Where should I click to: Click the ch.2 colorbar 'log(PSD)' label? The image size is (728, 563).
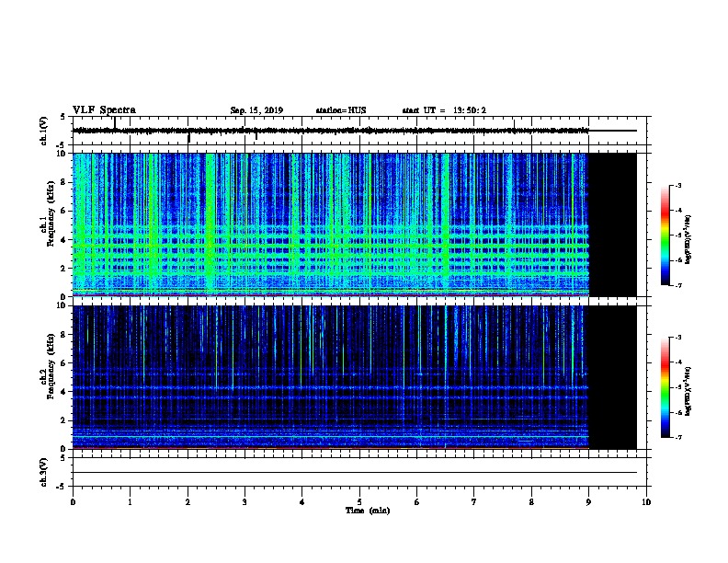[688, 391]
